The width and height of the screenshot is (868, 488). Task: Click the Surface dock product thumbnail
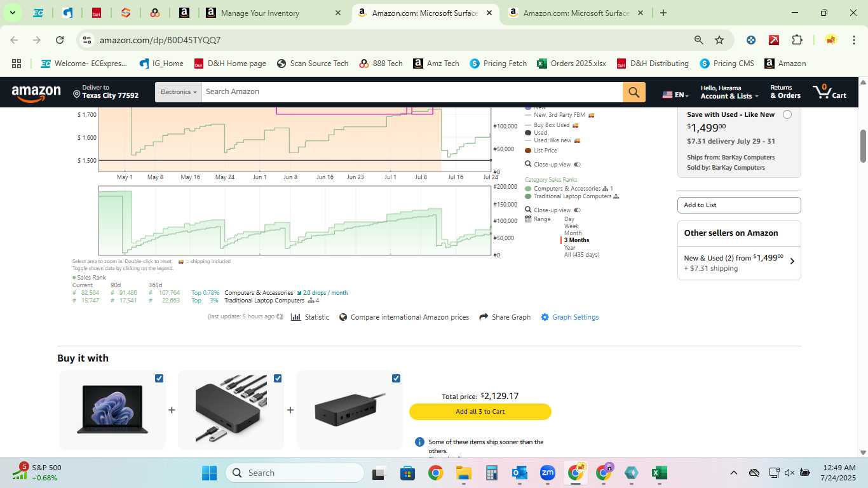[350, 410]
